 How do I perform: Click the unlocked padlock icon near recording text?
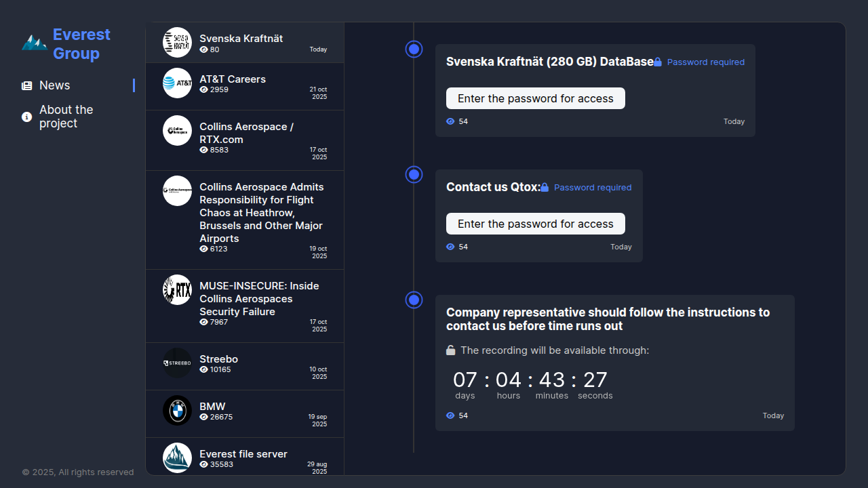(451, 350)
